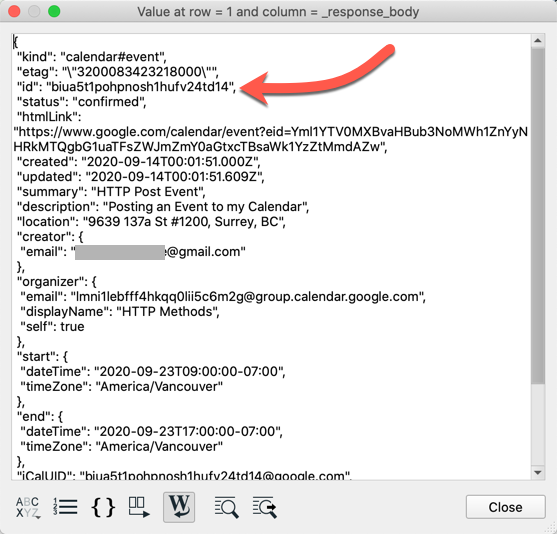The height and width of the screenshot is (534, 557).
Task: Click the empty scrollbar track below the thumb
Action: (538, 425)
